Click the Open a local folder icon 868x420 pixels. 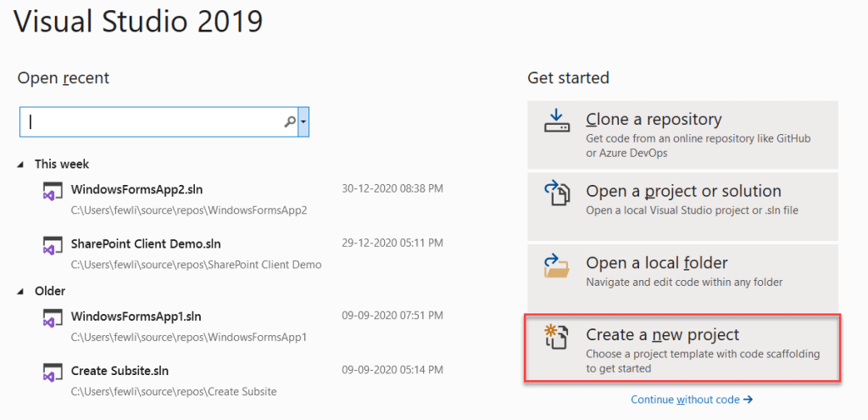coord(556,266)
